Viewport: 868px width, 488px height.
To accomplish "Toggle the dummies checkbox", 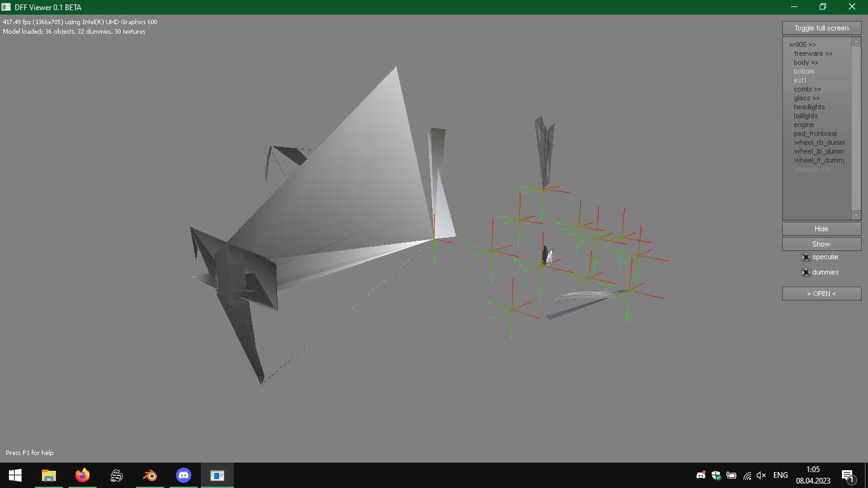I will (806, 273).
